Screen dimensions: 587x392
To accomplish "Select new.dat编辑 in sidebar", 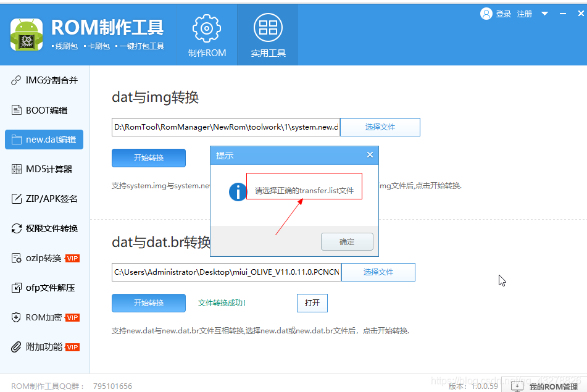I will (44, 140).
